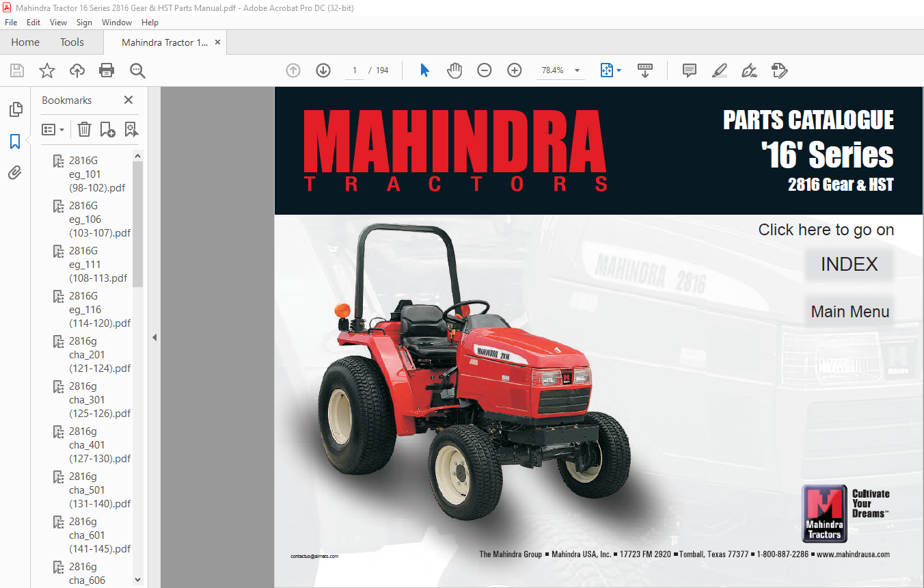Open the fit page options dropdown arrow
Viewport: 924px width, 588px height.
click(x=619, y=70)
